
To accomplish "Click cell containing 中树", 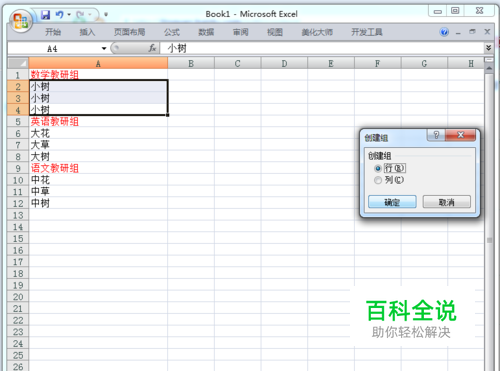I will pyautogui.click(x=98, y=203).
